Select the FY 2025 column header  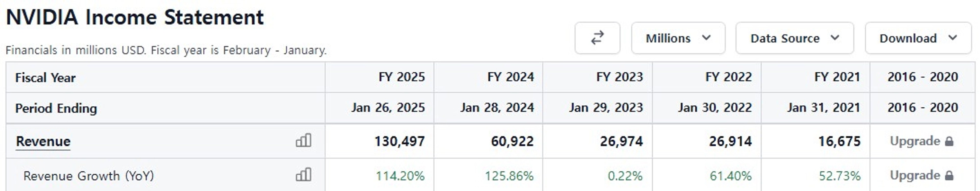401,77
